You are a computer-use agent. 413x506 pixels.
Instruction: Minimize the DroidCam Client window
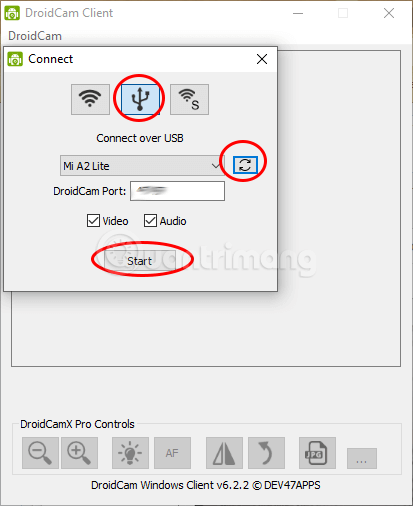[x=298, y=13]
